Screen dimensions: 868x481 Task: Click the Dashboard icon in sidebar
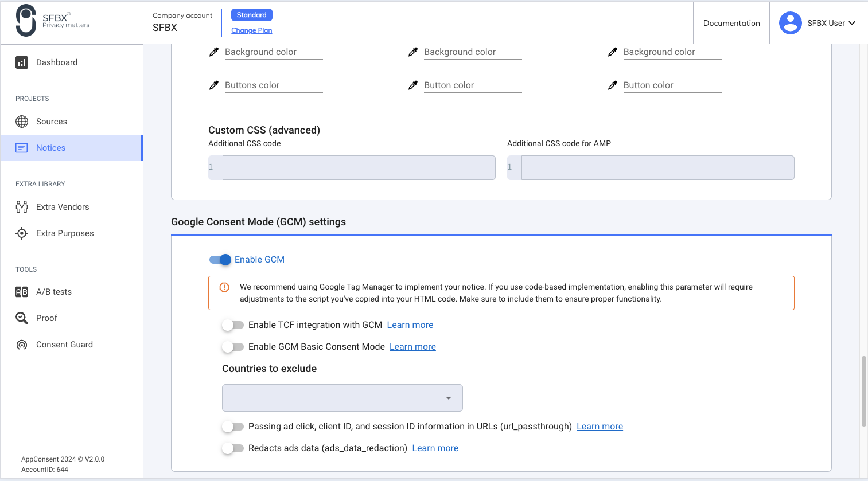coord(22,62)
